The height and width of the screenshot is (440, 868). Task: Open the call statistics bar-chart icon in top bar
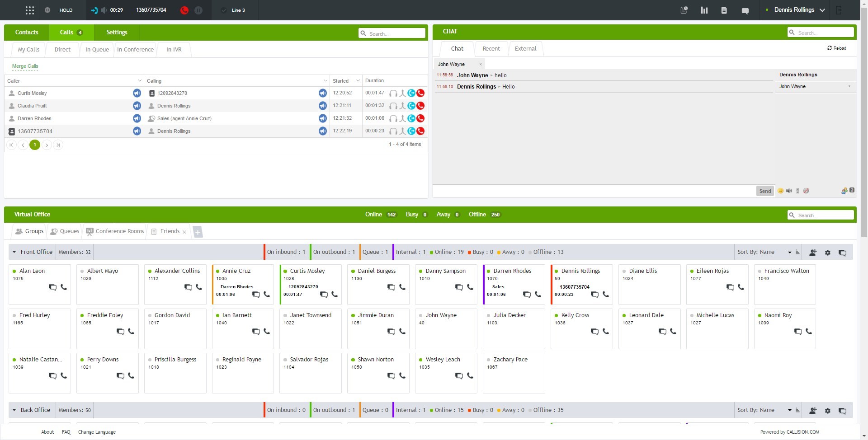coord(704,10)
